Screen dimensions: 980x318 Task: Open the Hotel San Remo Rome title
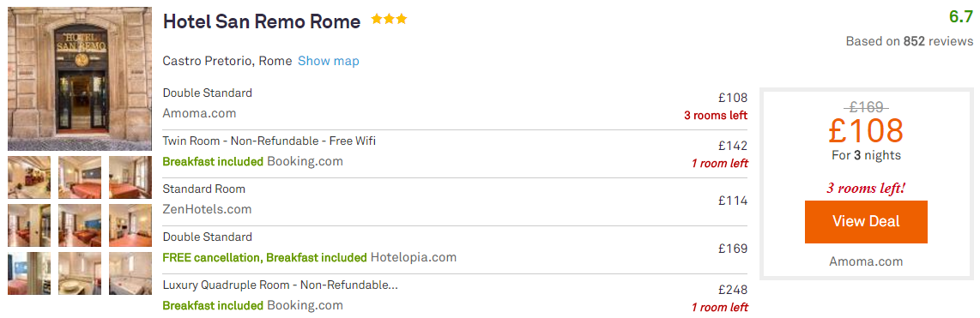pos(261,22)
